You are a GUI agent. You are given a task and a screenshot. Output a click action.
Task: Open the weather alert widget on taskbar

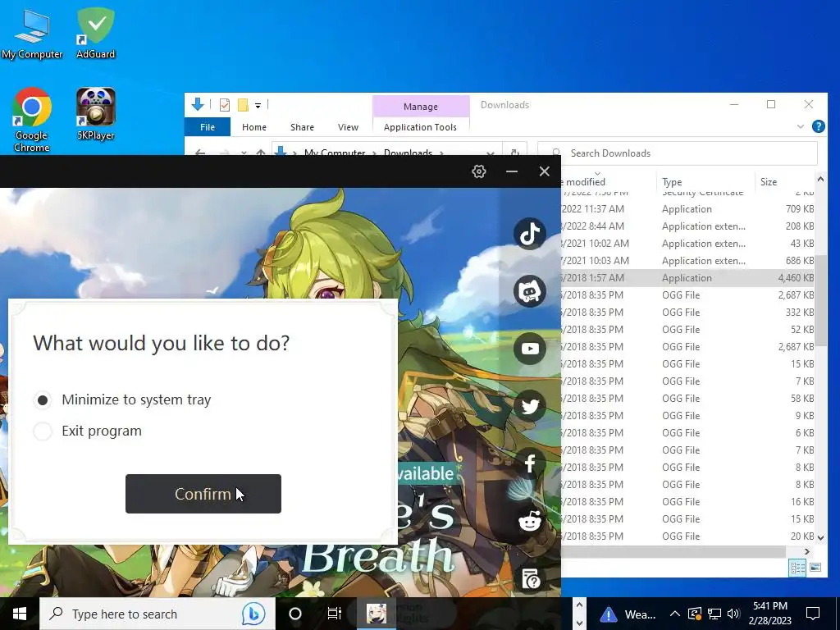pyautogui.click(x=628, y=614)
